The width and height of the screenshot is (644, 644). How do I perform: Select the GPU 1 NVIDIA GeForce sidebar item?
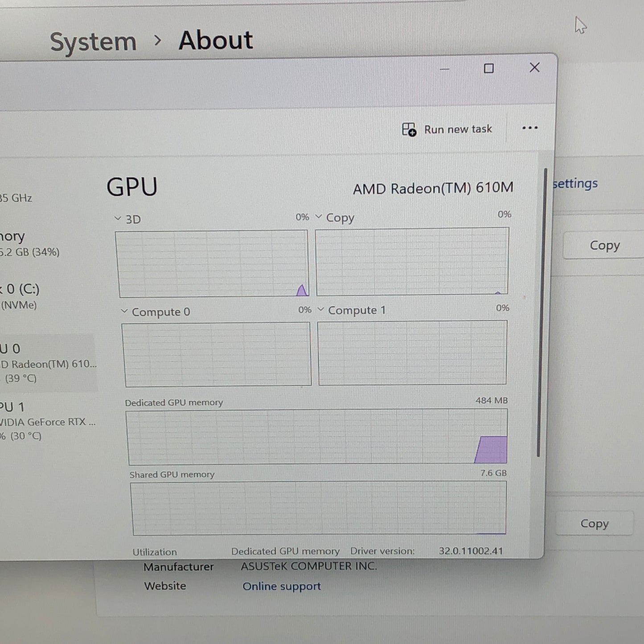(x=48, y=421)
